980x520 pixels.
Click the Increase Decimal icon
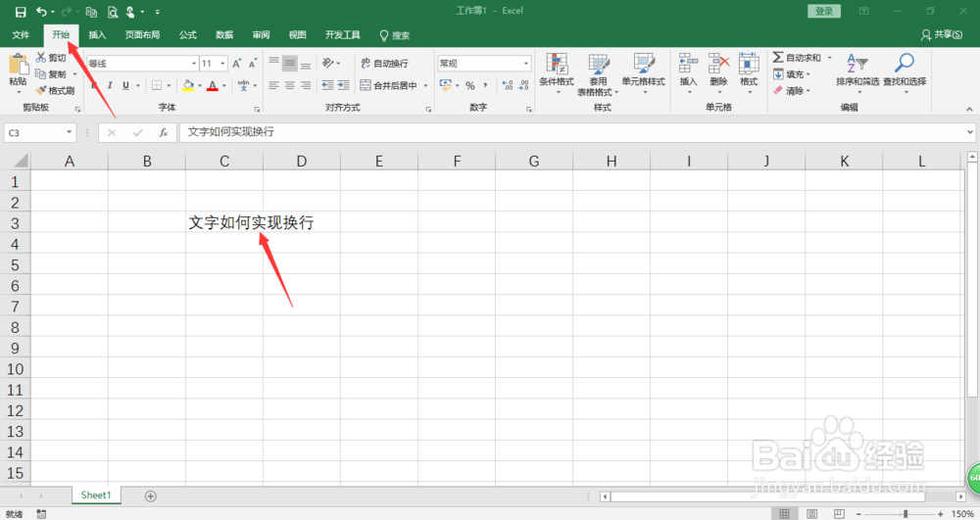click(508, 85)
